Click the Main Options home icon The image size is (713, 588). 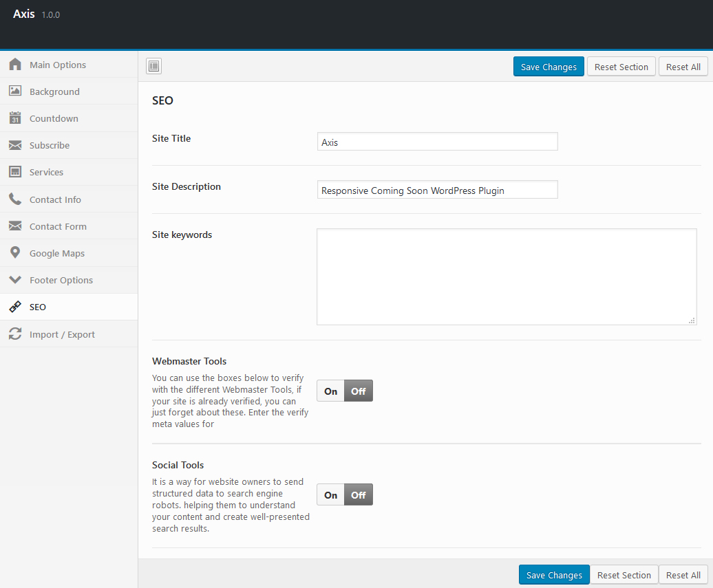click(x=15, y=65)
